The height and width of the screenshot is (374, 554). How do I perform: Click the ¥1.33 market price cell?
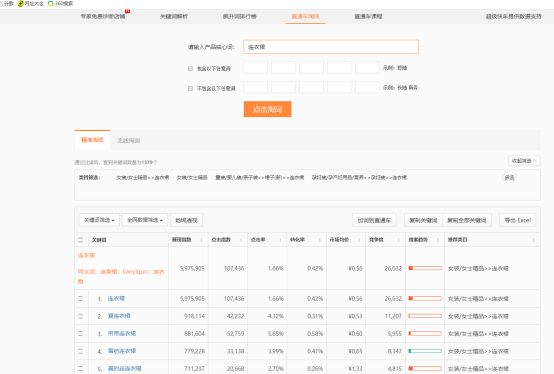355,368
